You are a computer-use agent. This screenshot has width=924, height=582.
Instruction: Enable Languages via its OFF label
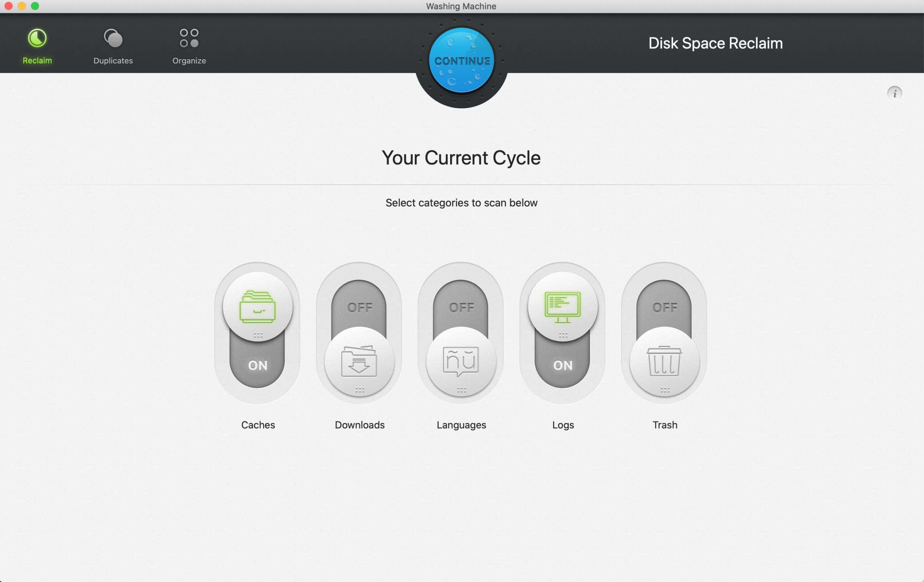pos(461,308)
